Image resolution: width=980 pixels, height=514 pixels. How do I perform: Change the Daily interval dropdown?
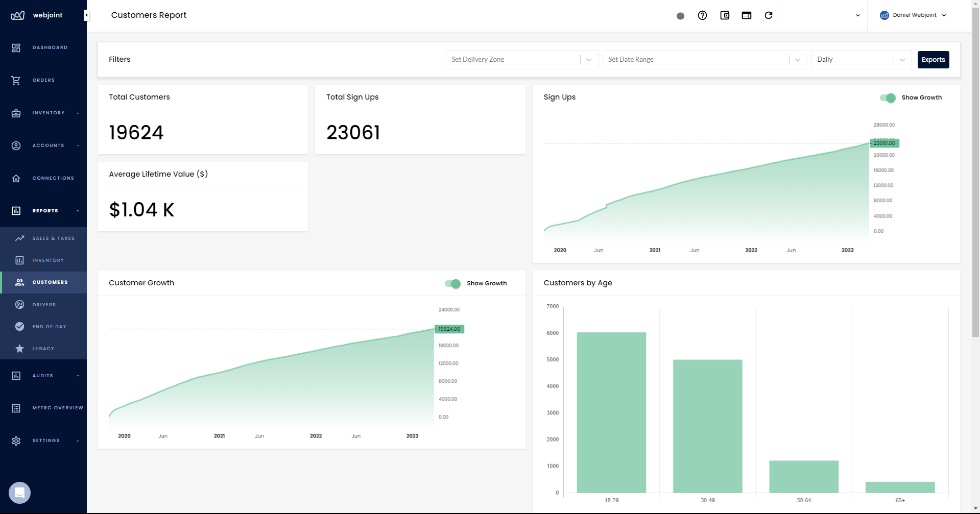[x=861, y=60]
